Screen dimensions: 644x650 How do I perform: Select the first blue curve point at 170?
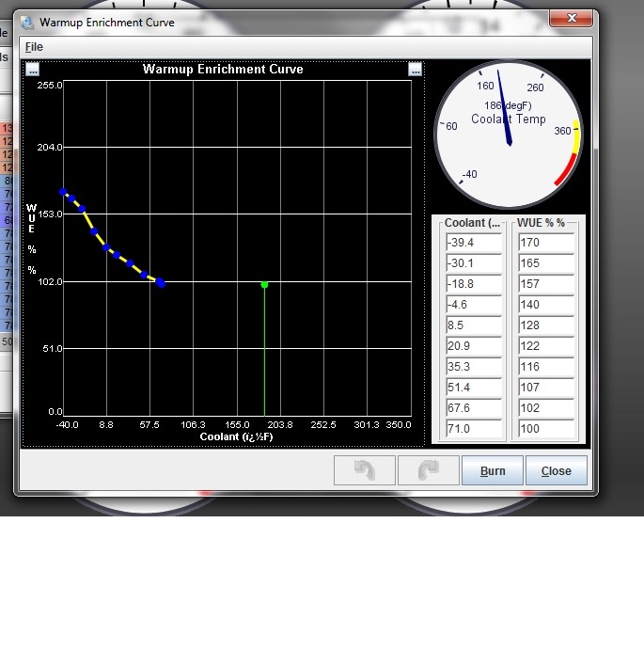pyautogui.click(x=63, y=192)
